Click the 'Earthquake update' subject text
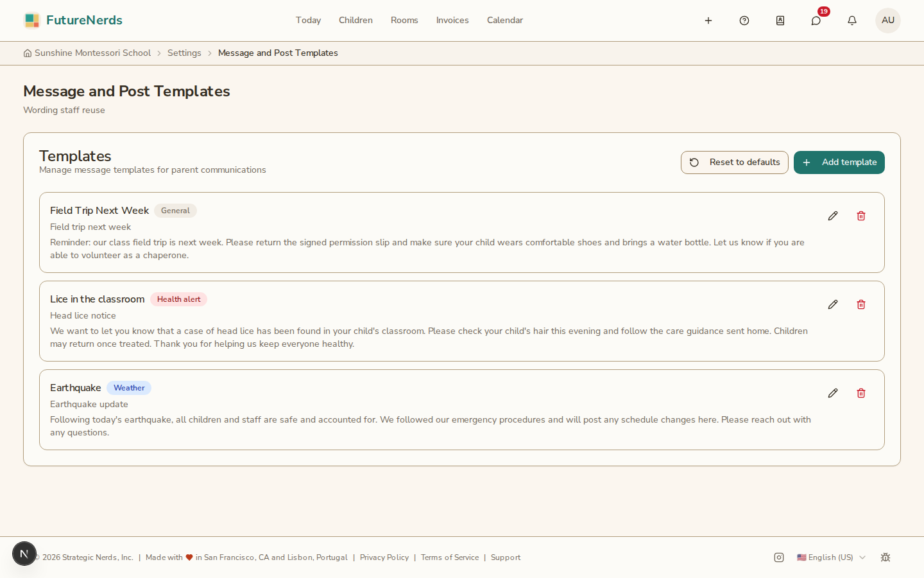 89,404
